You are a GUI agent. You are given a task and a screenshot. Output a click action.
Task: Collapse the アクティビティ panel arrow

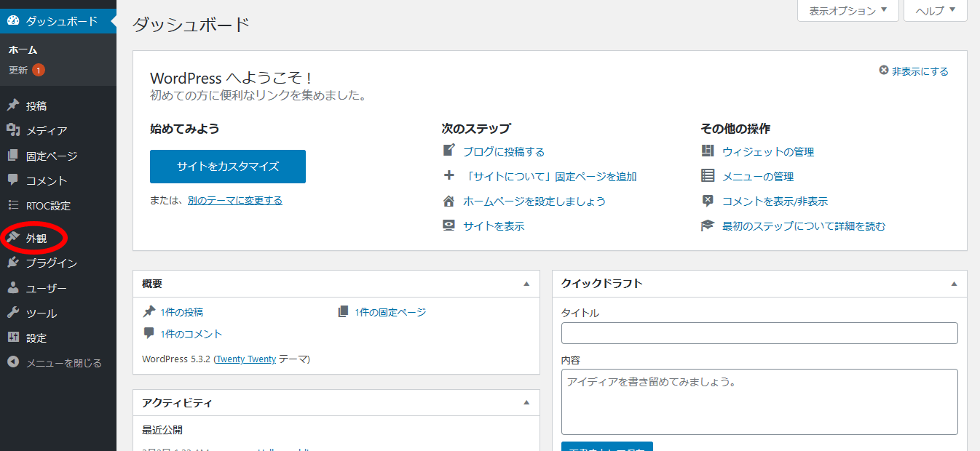(x=526, y=402)
